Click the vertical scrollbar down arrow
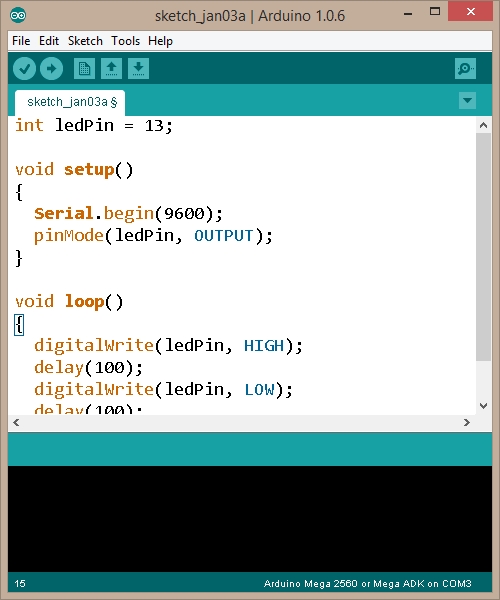500x600 pixels. [484, 406]
